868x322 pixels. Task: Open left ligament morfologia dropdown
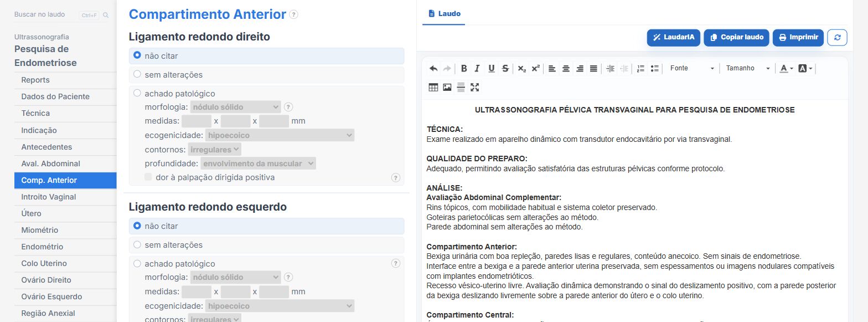pos(235,277)
